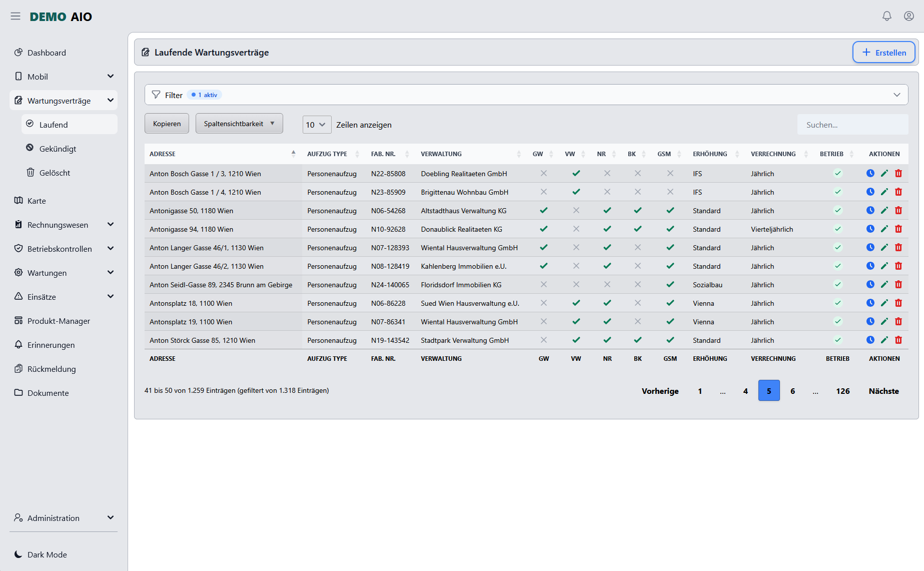Viewport: 924px width, 571px height.
Task: Open the Gelöscht contracts view
Action: [70, 173]
